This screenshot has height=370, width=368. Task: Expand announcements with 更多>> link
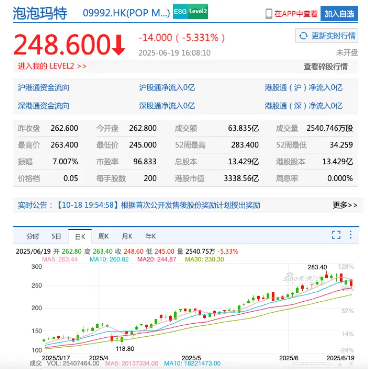345,205
